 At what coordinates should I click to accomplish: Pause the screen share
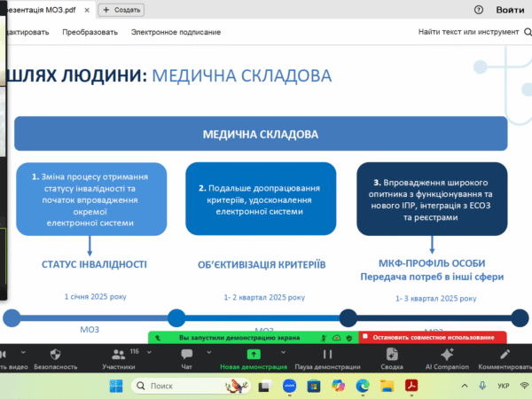tap(327, 355)
